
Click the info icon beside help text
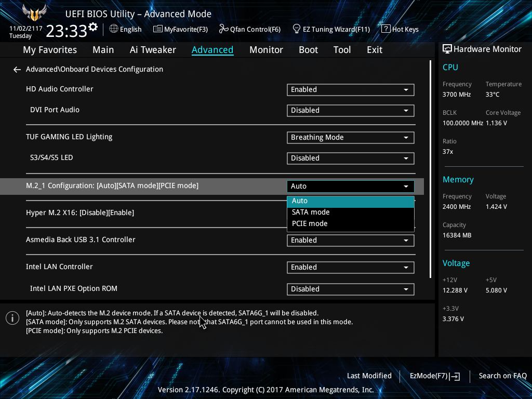pyautogui.click(x=12, y=318)
